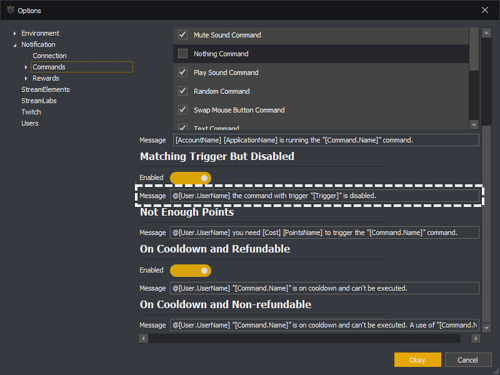The image size is (500, 375).
Task: Open the Connection settings page
Action: pyautogui.click(x=50, y=56)
